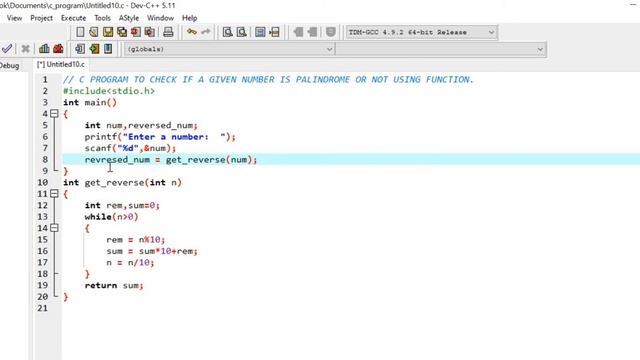Viewport: 640px width, 360px height.
Task: Open the (globals) class dropdown
Action: 229,49
